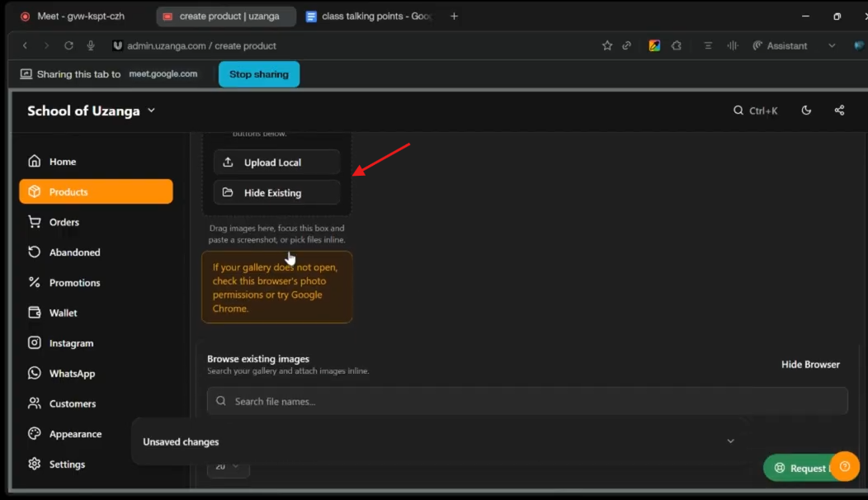Open the School of Uzanga store dropdown
Image resolution: width=868 pixels, height=500 pixels.
click(92, 111)
